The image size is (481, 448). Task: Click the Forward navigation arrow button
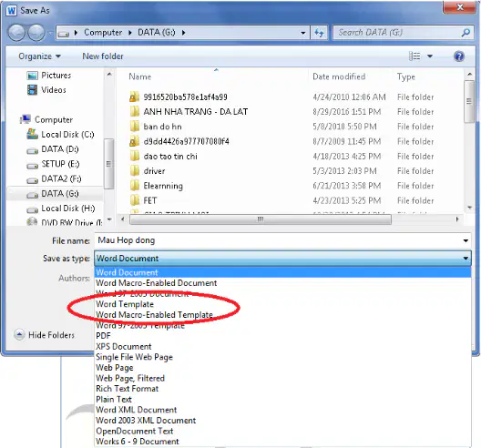(x=36, y=32)
